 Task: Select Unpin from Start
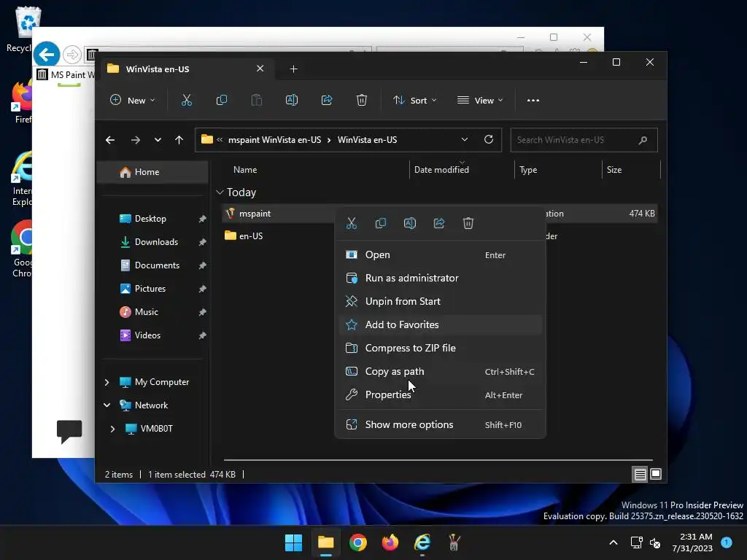pyautogui.click(x=440, y=301)
